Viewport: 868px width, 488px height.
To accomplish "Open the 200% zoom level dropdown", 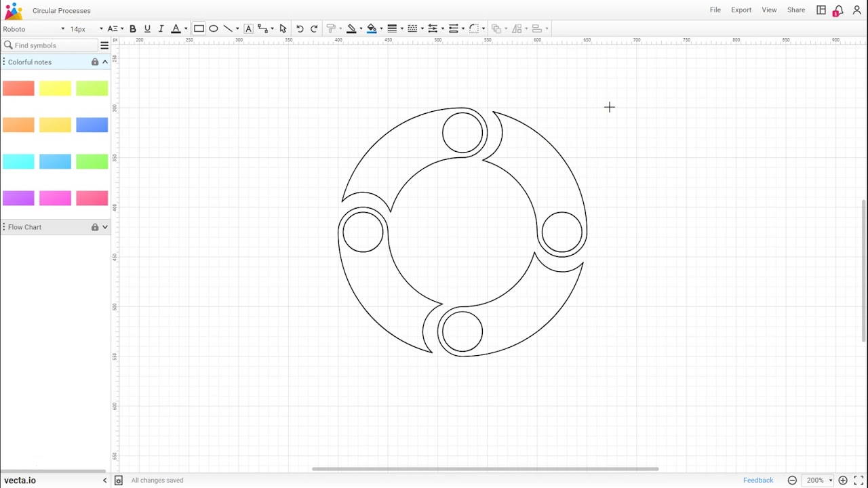I will [x=818, y=480].
